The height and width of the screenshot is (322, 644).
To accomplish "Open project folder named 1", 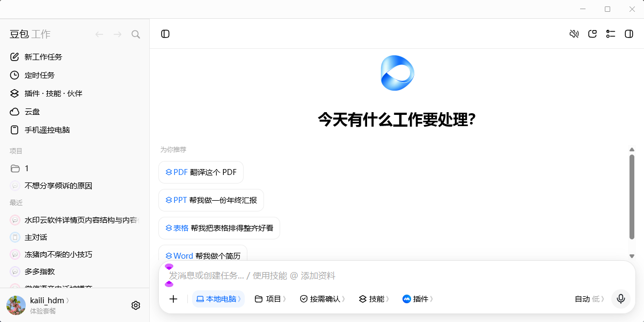I will [x=75, y=169].
